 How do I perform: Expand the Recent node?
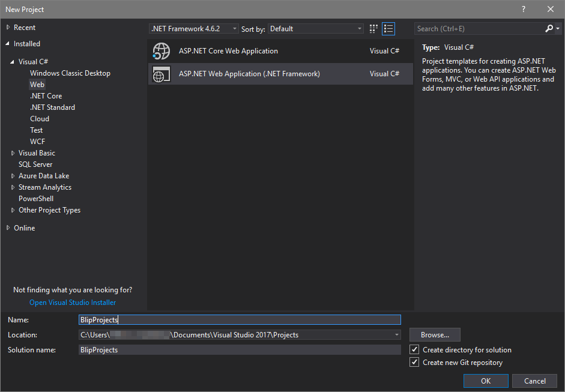[8, 28]
